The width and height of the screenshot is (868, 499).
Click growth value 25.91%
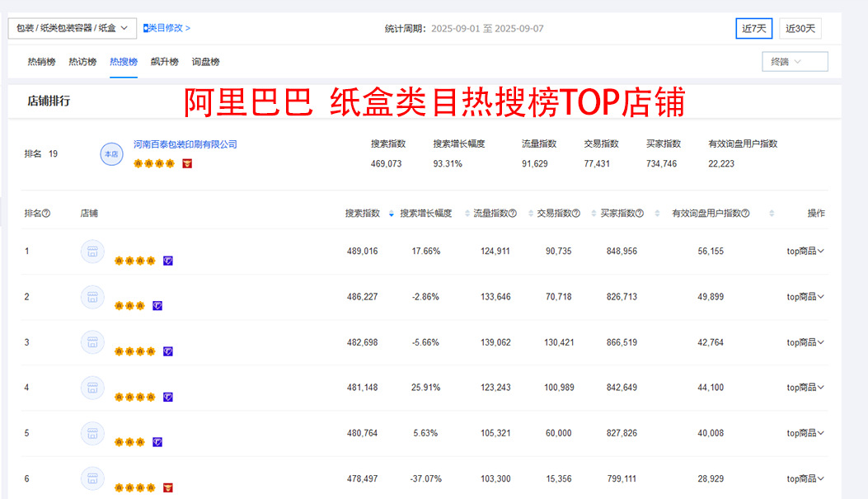[425, 388]
